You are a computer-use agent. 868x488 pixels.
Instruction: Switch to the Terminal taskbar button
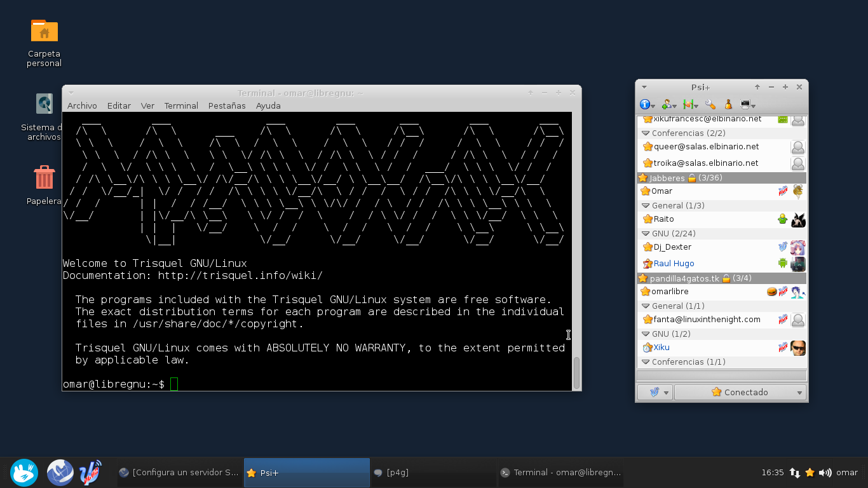[x=560, y=473]
